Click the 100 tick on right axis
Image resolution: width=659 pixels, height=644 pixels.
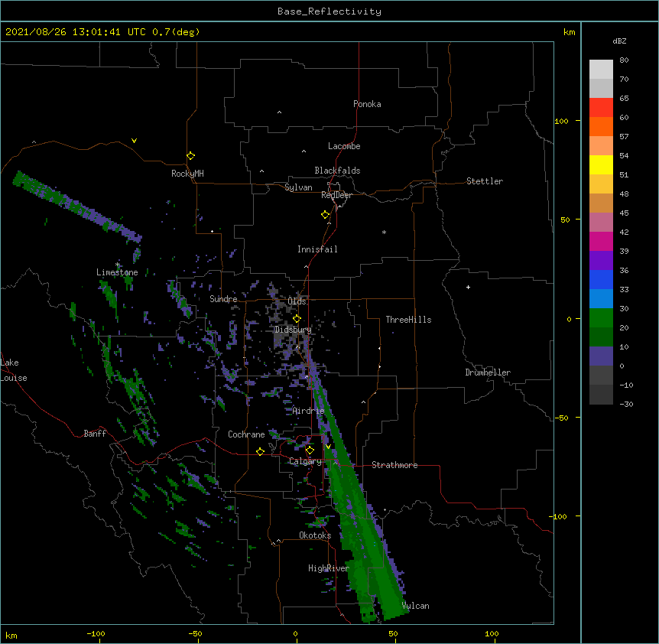(x=561, y=121)
